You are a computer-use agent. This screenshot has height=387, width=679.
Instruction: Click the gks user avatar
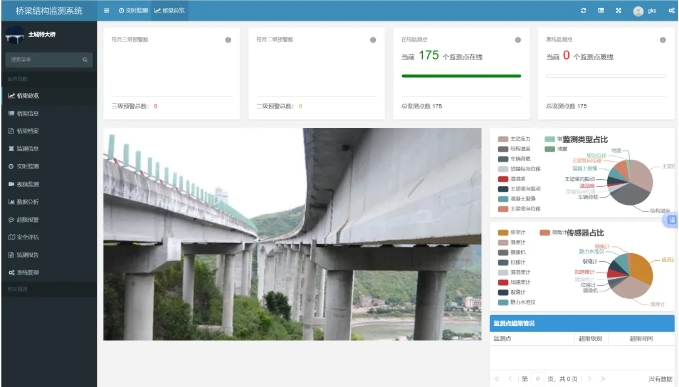(638, 11)
